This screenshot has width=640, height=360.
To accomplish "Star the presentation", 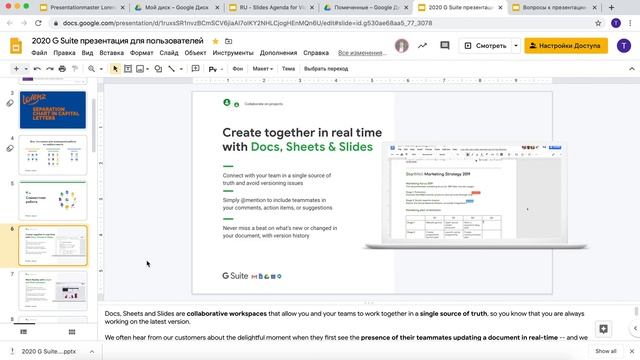I will (216, 41).
